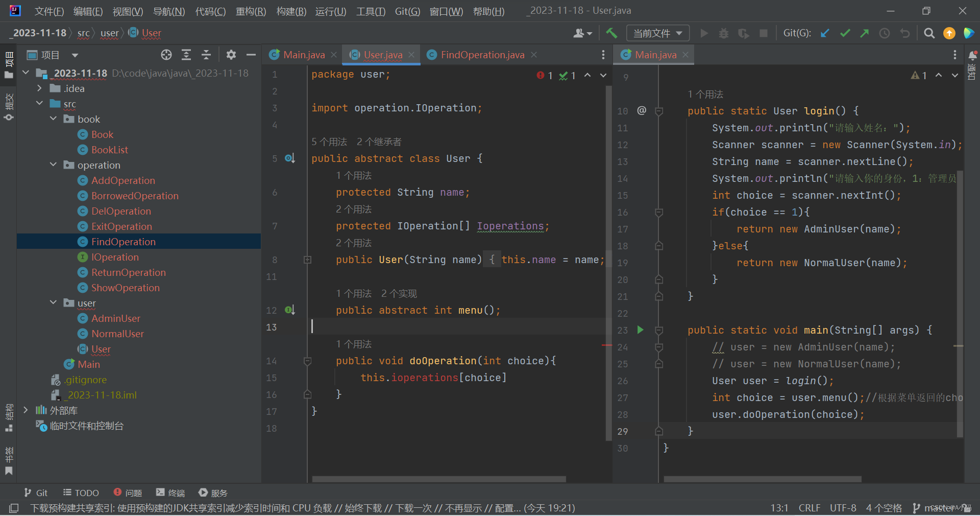Viewport: 980px width, 516px height.
Task: Collapse the operation package
Action: click(54, 165)
